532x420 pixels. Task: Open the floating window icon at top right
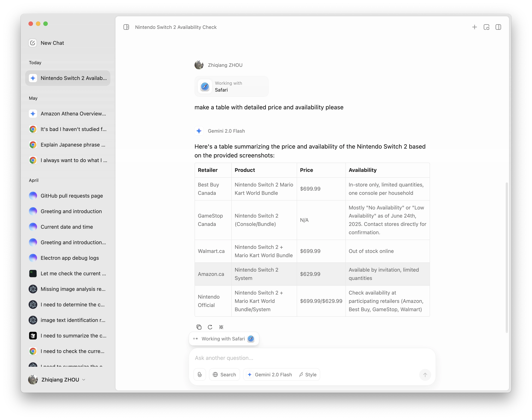[486, 27]
